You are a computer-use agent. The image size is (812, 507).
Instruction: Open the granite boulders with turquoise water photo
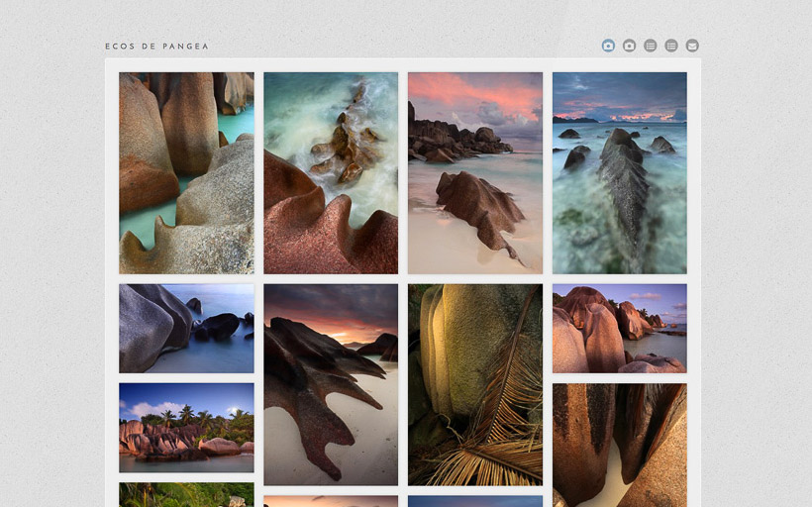(186, 173)
